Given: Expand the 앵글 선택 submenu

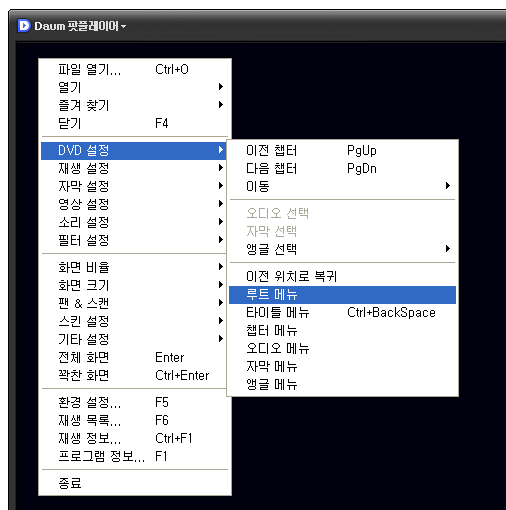Looking at the screenshot, I should 342,249.
